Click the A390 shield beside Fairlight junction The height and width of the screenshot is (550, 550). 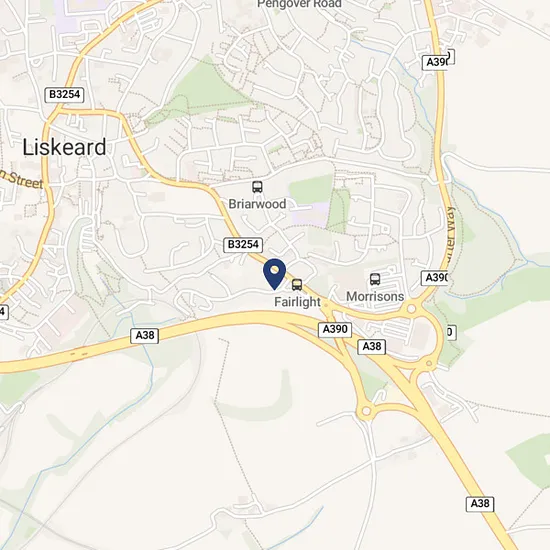335,330
